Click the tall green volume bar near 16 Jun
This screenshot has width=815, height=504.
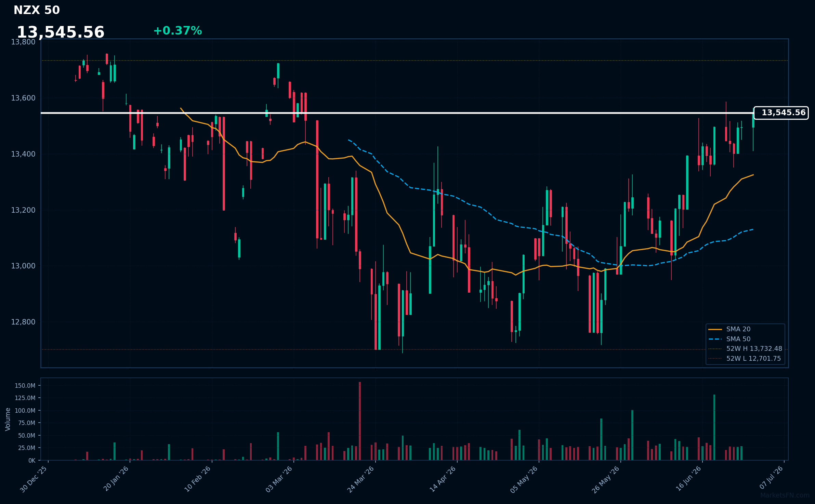(714, 427)
